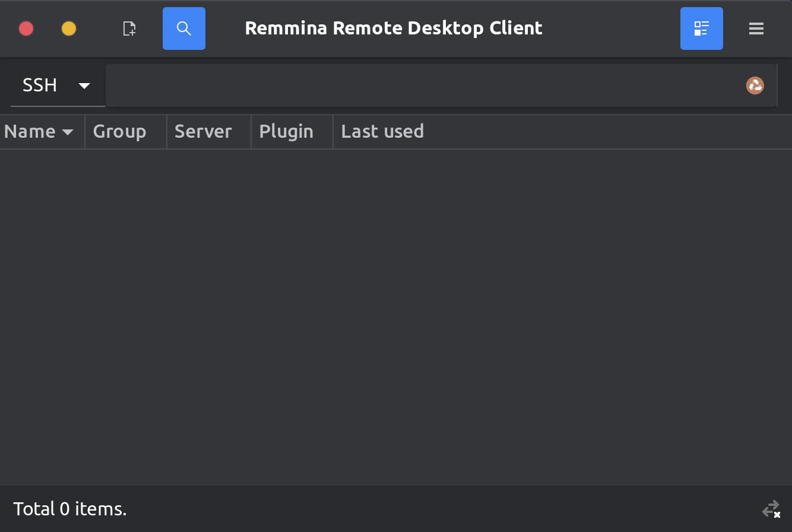Open the SSH protocol dropdown
Image resolution: width=792 pixels, height=532 pixels.
coord(58,85)
